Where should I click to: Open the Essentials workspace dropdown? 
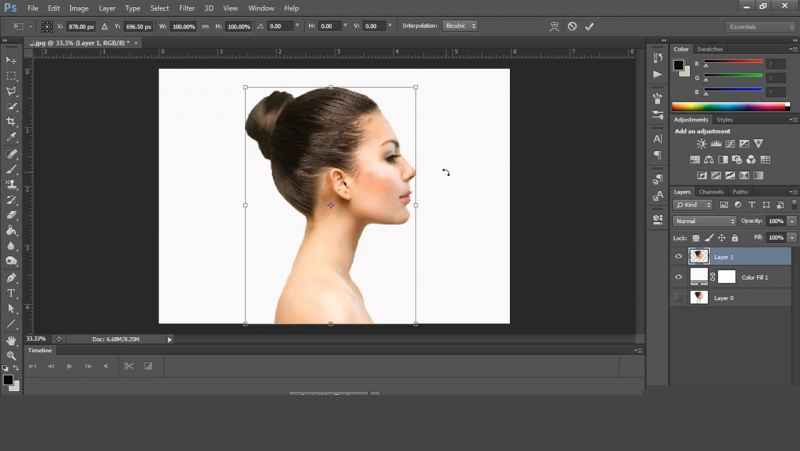[766, 26]
